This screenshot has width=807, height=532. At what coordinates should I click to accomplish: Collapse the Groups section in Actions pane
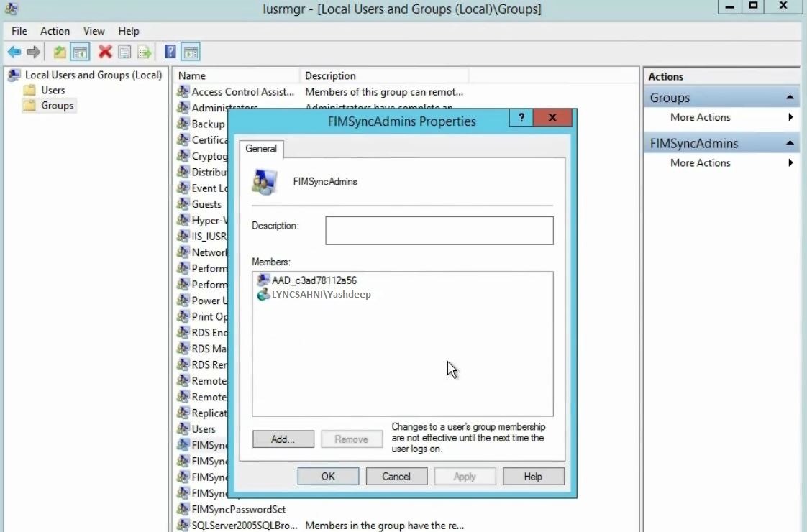[790, 98]
